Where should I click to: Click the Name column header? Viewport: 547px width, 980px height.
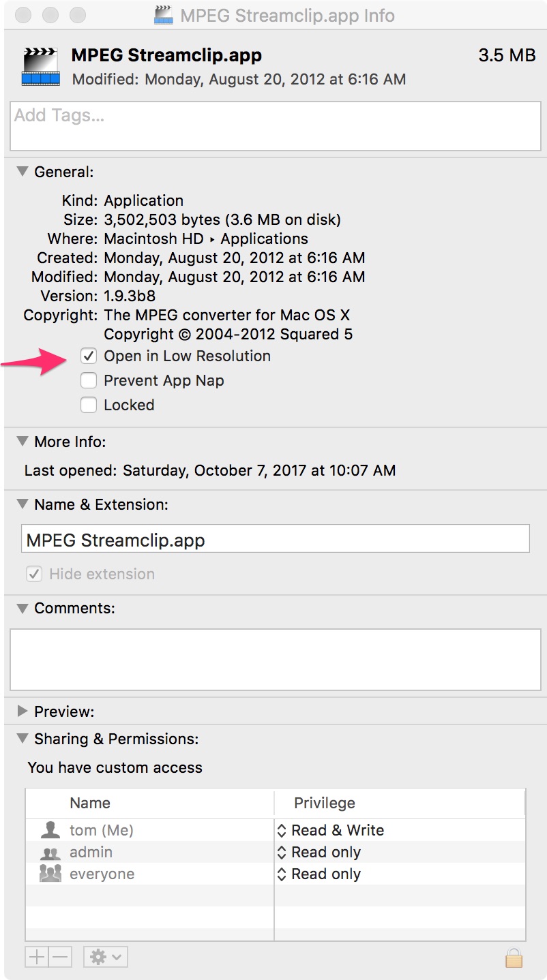(x=150, y=803)
